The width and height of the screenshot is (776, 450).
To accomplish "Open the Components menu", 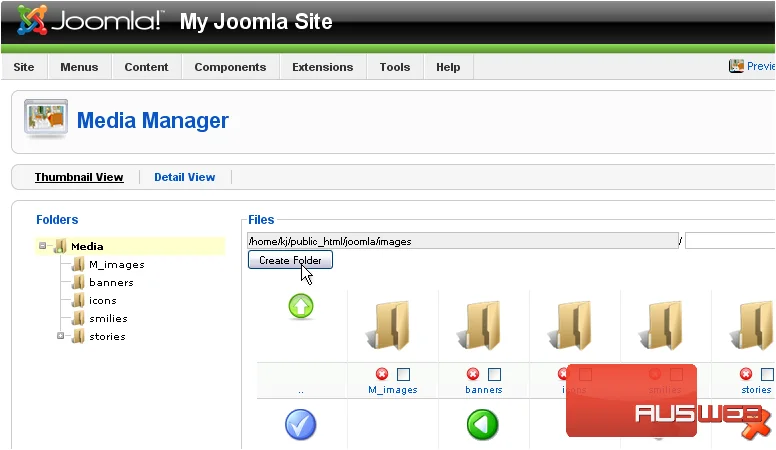I will click(x=230, y=67).
